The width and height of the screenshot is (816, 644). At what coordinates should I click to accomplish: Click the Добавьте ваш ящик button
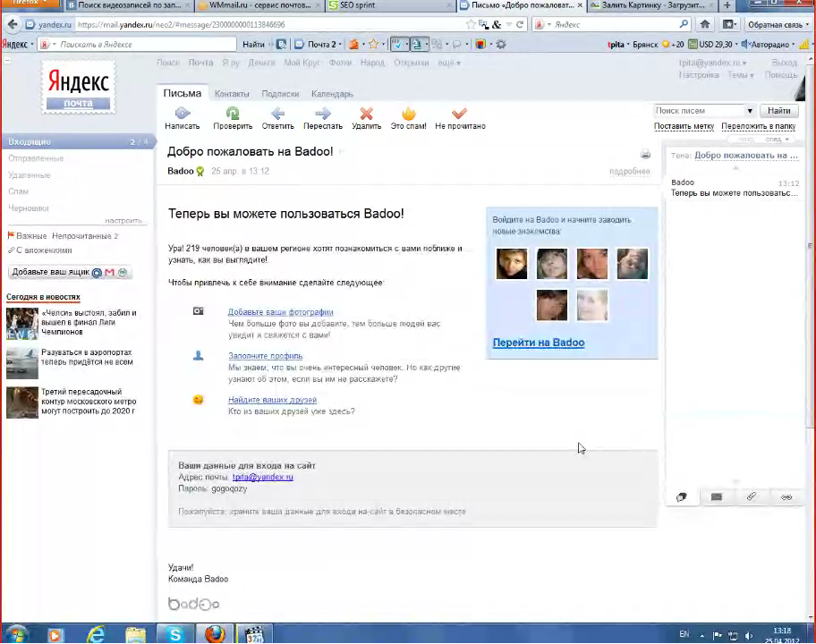point(70,272)
